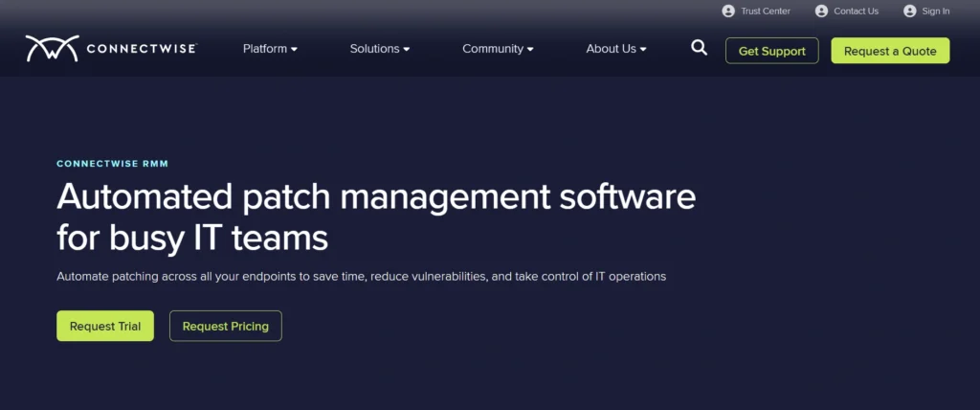The image size is (980, 410).
Task: Expand the Solutions menu
Action: (x=379, y=49)
